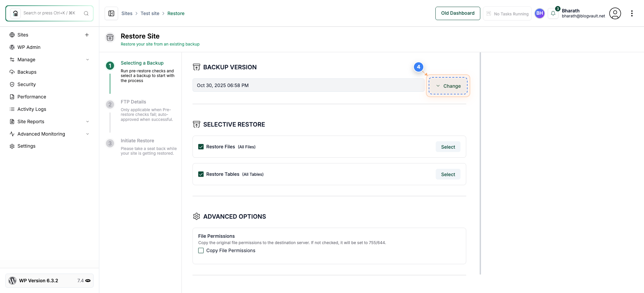
Task: Click the Advanced Options gear icon
Action: [197, 216]
